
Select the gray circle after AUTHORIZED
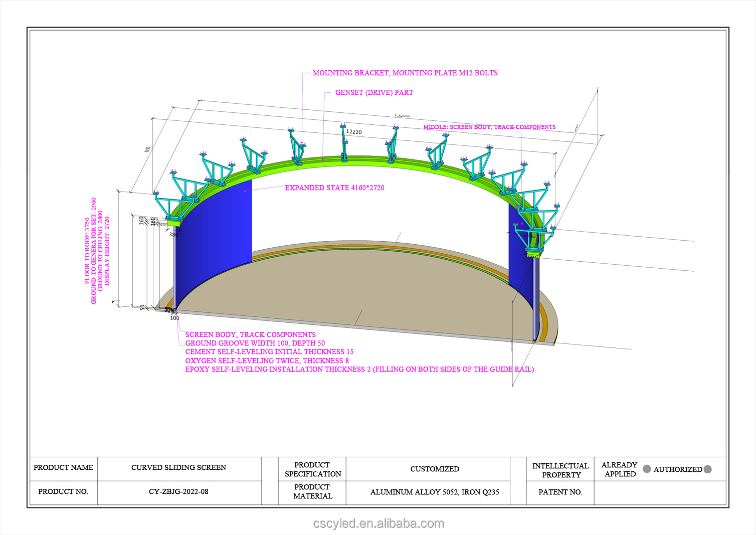[707, 469]
